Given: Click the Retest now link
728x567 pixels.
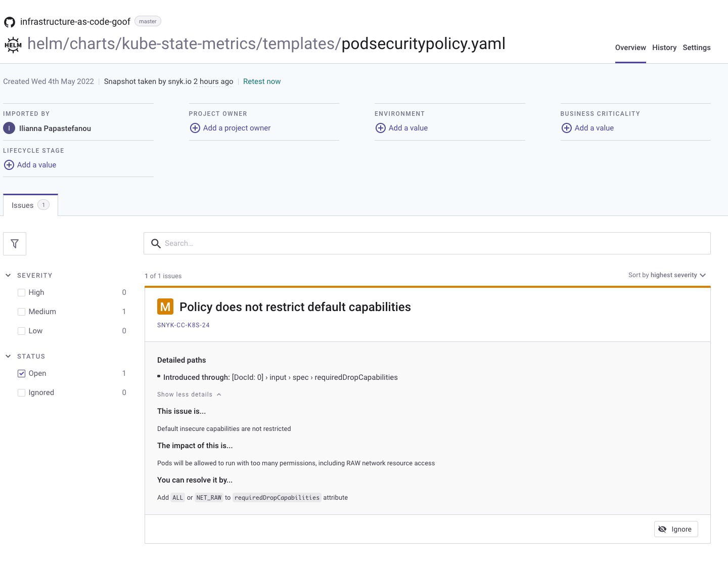Looking at the screenshot, I should pos(262,81).
